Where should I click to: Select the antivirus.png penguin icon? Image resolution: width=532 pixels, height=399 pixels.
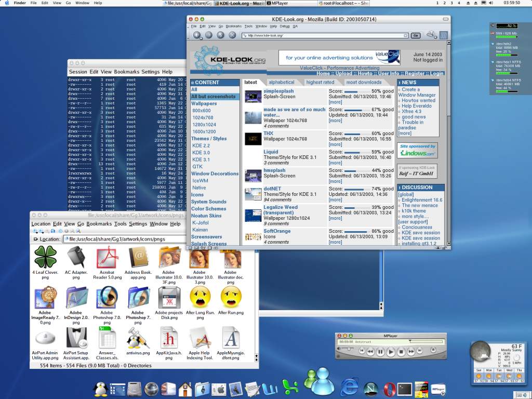138,338
